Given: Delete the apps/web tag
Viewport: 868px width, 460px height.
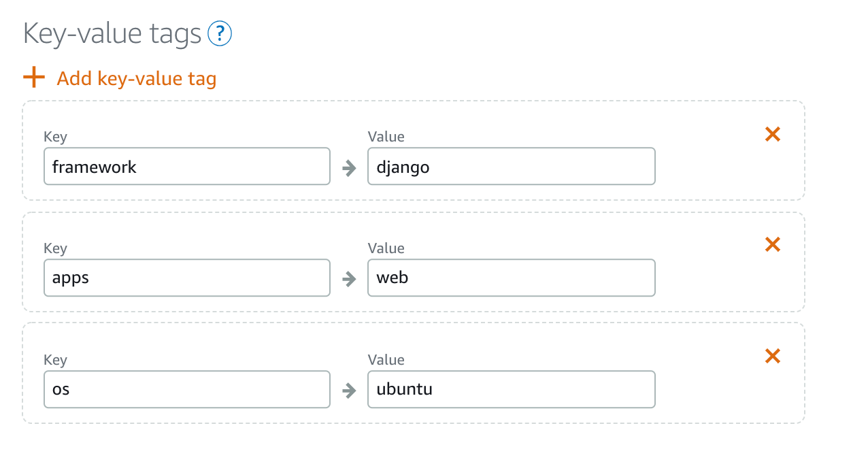Looking at the screenshot, I should pyautogui.click(x=772, y=245).
